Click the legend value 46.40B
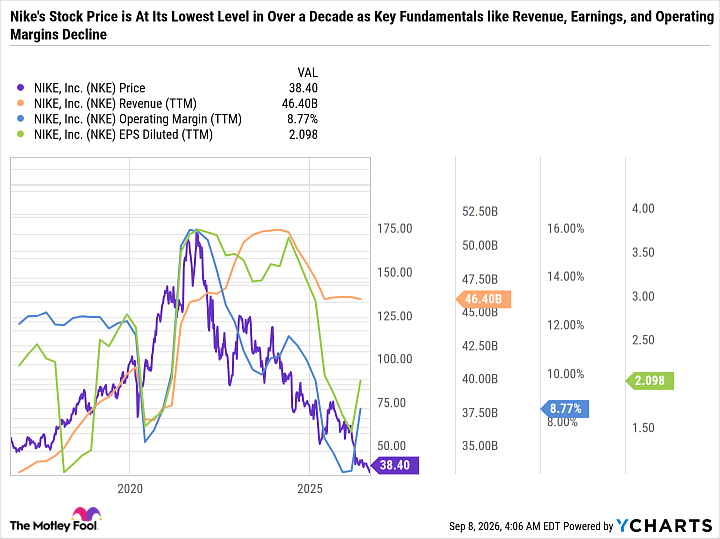 coord(299,103)
